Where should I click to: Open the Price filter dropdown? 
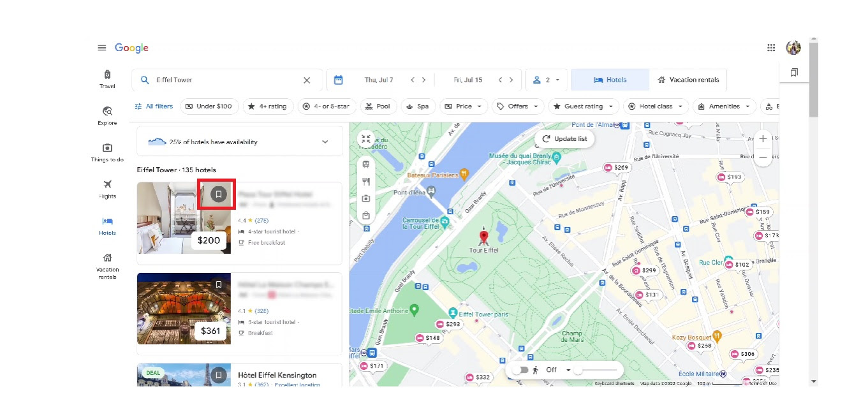464,106
